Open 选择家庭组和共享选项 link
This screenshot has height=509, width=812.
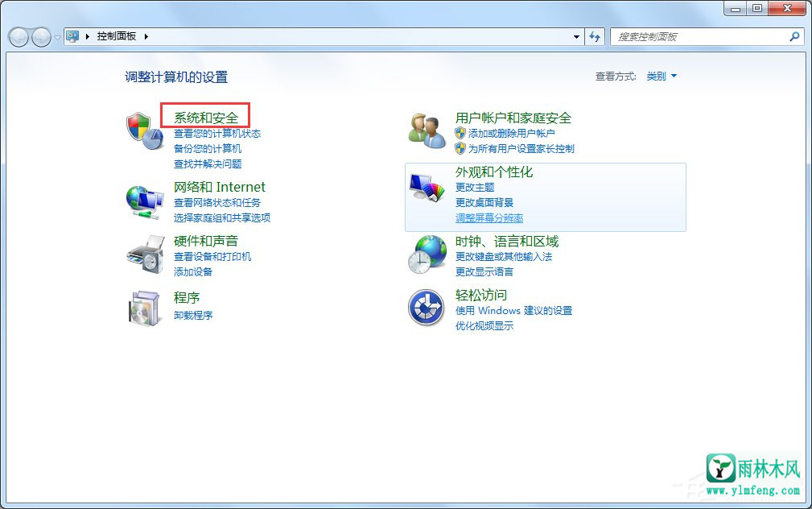coord(222,217)
